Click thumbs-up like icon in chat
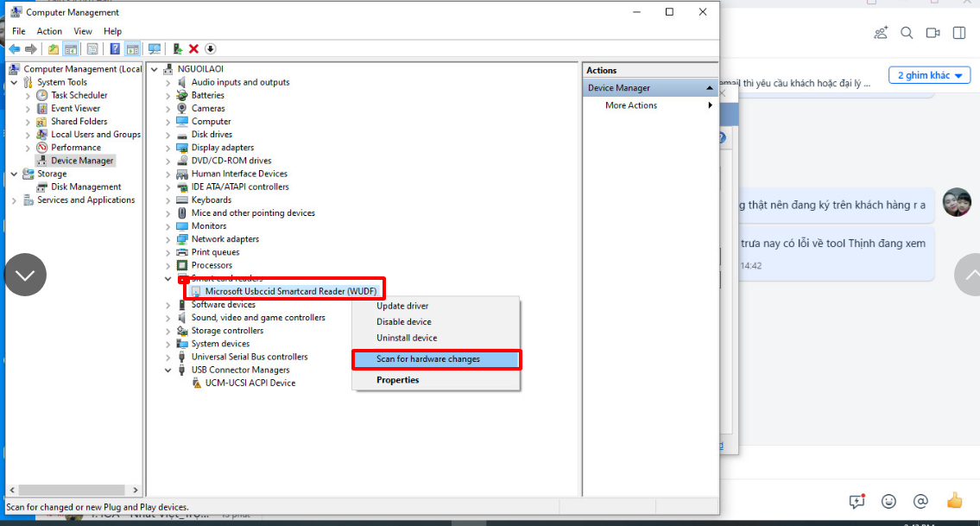The image size is (980, 526). (x=954, y=500)
